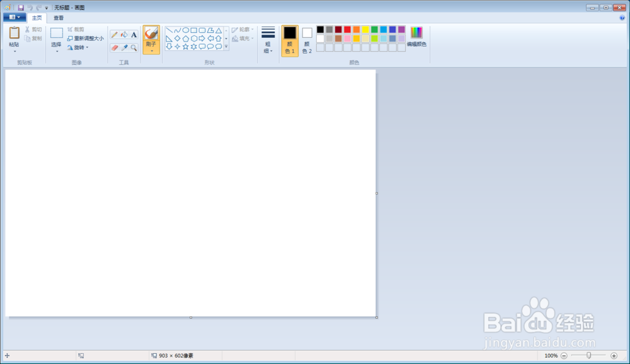Click the 选择 selection rectangle icon

point(56,33)
